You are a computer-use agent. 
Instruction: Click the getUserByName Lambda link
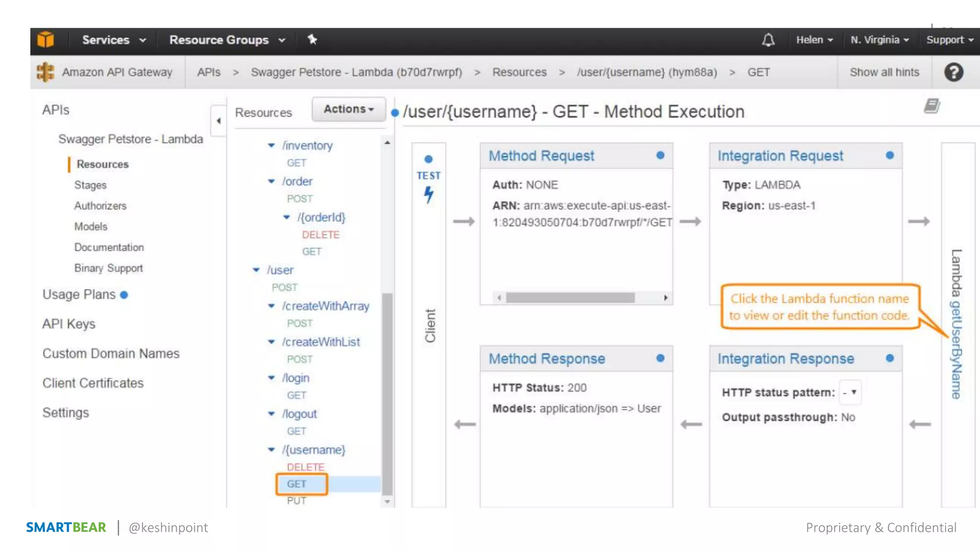click(x=956, y=349)
